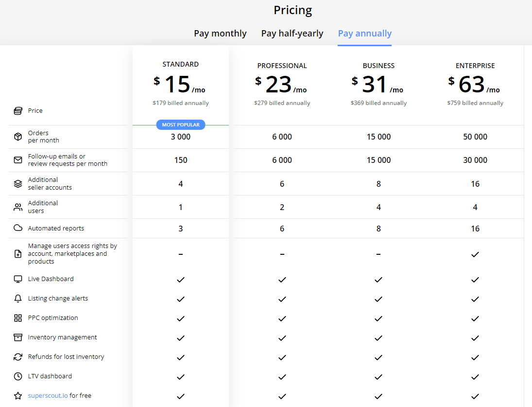Viewport: 532px width, 407px height.
Task: Click the Price database icon
Action: 18,111
